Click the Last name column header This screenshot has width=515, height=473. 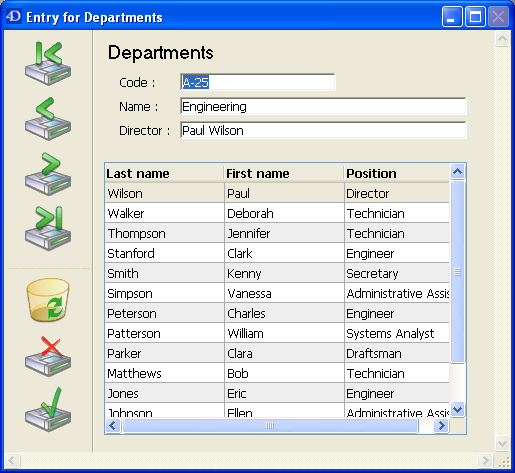(x=164, y=173)
